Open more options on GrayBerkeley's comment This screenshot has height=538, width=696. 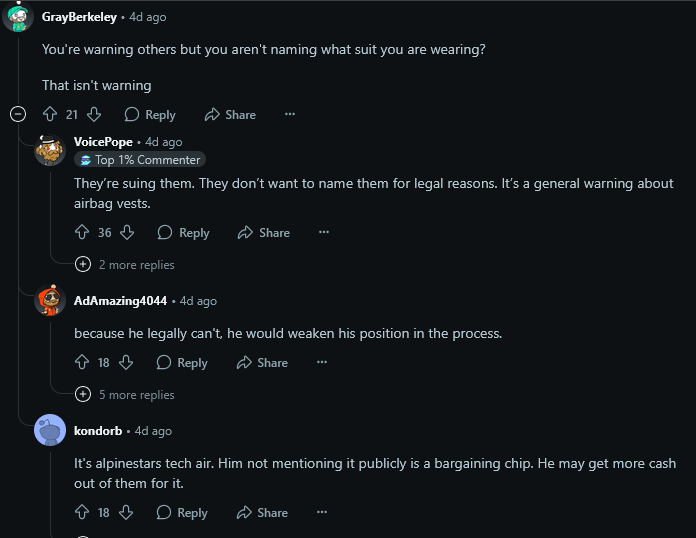tap(290, 114)
